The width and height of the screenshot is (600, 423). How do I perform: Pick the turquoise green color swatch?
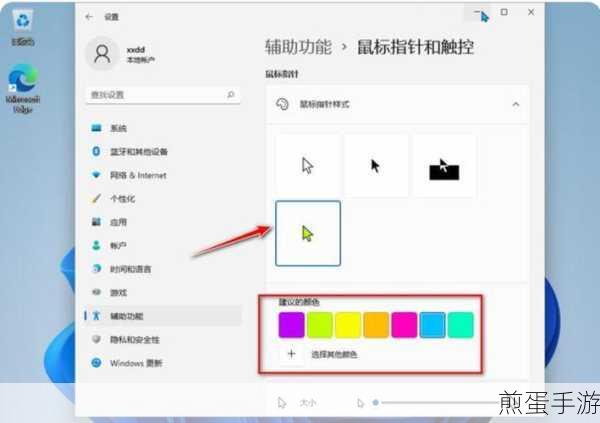[460, 325]
